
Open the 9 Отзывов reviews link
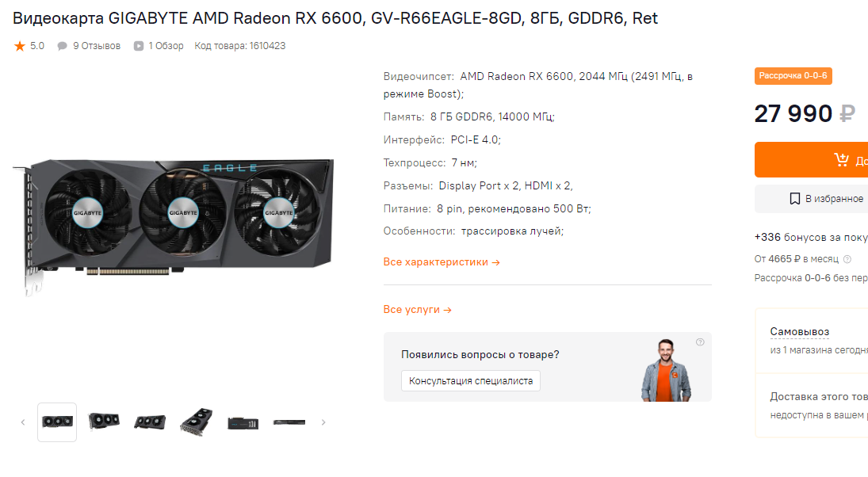97,46
